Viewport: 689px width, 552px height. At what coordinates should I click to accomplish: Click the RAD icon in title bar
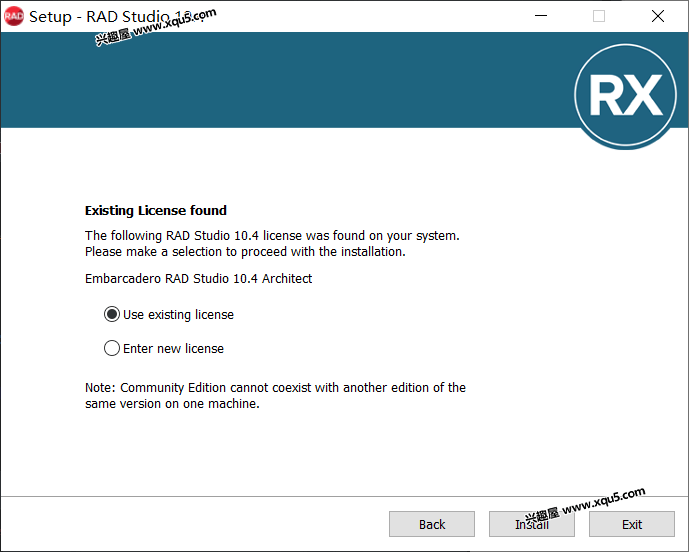pos(14,16)
